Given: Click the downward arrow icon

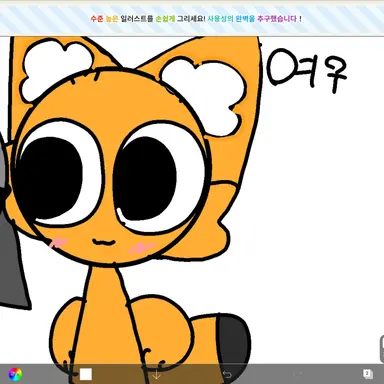Looking at the screenshot, I should tap(156, 374).
